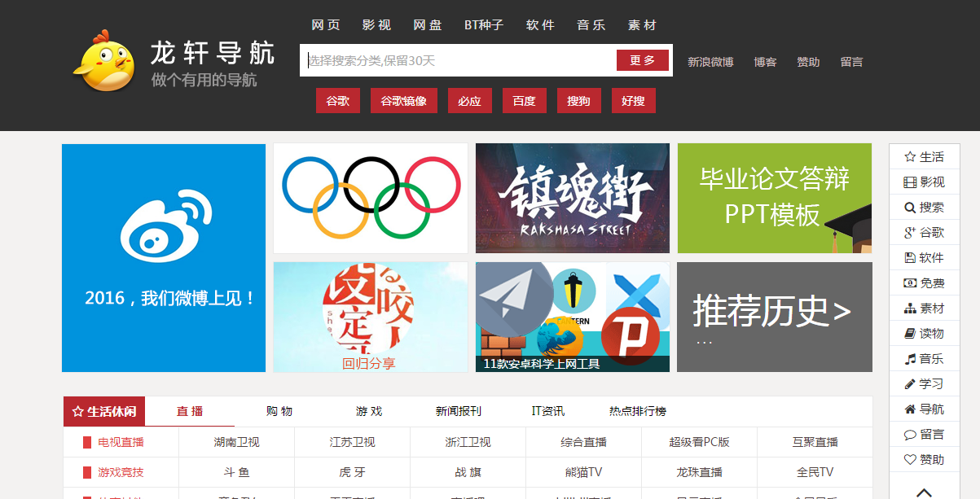Open 江苏卫视 link
Screen dimensions: 980x499
pos(353,442)
